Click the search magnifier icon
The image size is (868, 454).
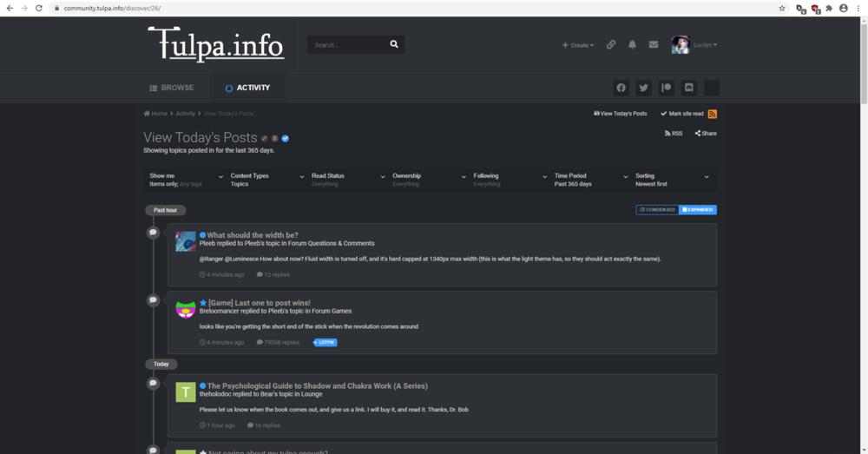393,44
